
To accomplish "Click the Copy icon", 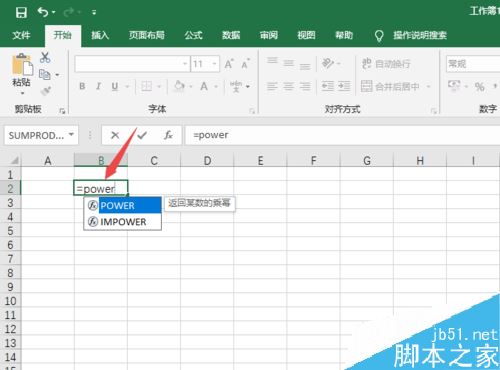I will point(45,75).
